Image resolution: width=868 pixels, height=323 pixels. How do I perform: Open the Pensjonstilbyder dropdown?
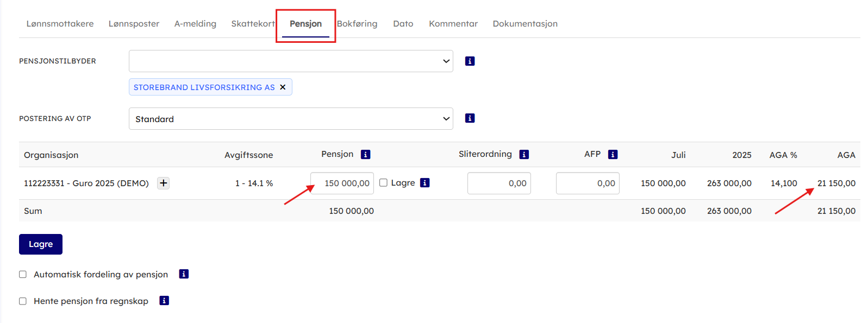coord(291,61)
